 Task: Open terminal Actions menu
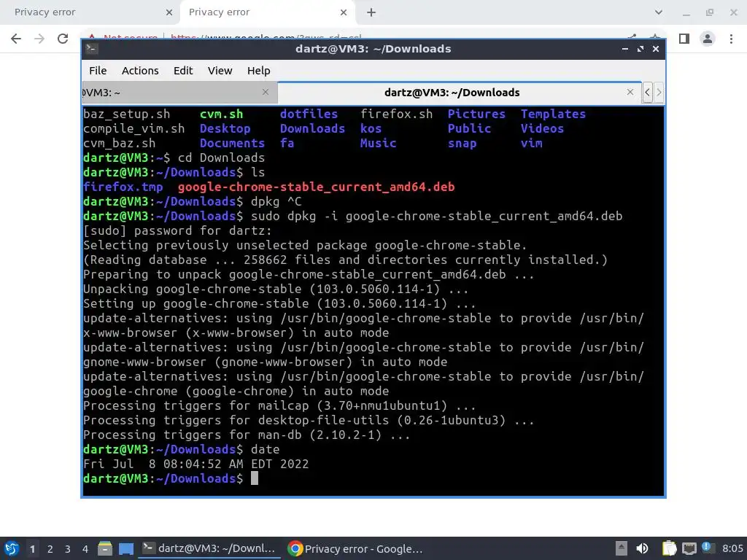(140, 71)
